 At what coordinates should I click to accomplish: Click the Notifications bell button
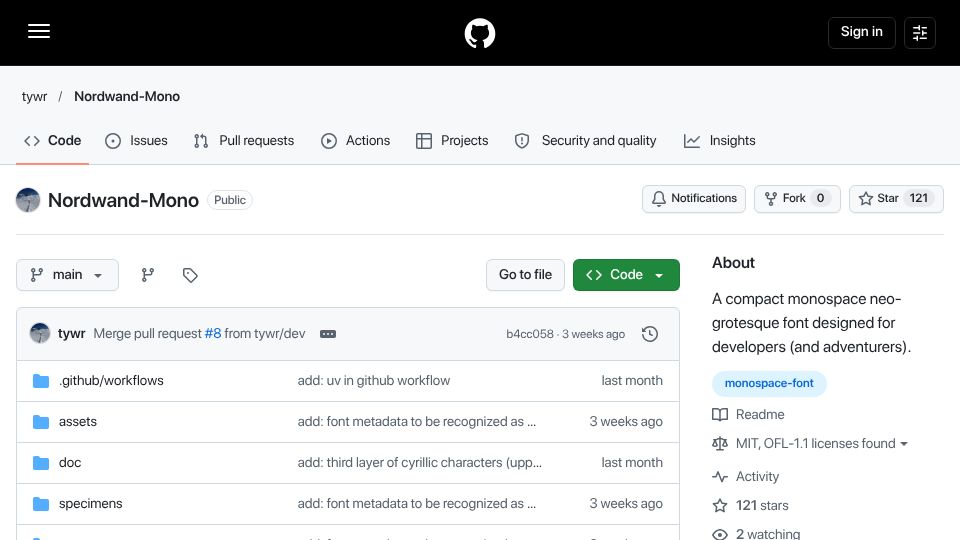tap(694, 199)
